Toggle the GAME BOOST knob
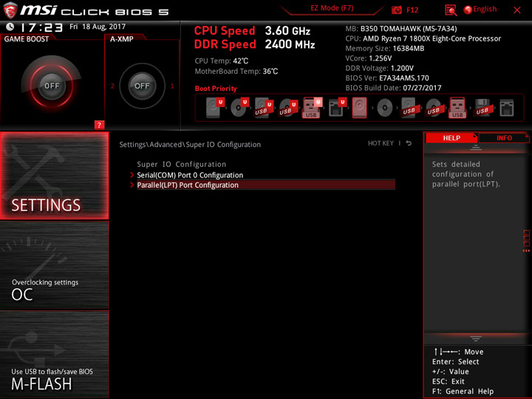 point(52,86)
